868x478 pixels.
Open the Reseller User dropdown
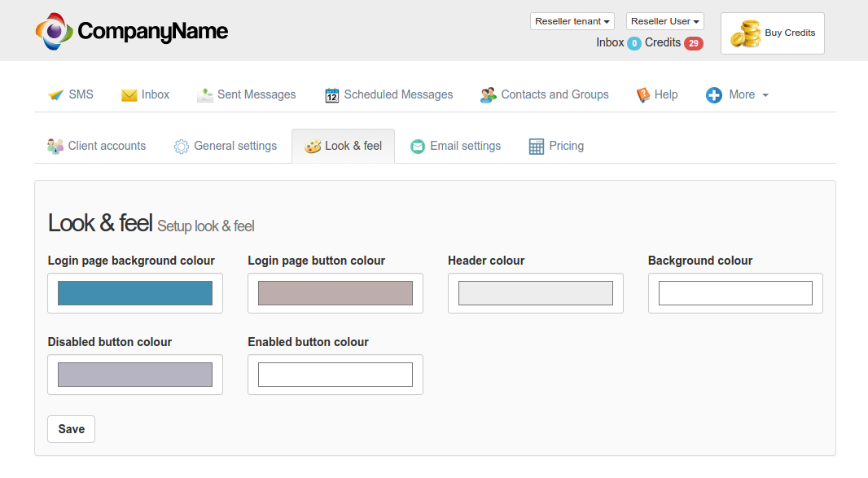664,21
